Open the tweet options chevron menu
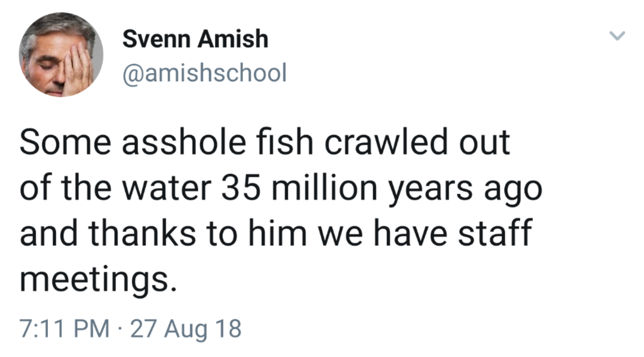Screen dimensions: 644x357 pos(617,36)
